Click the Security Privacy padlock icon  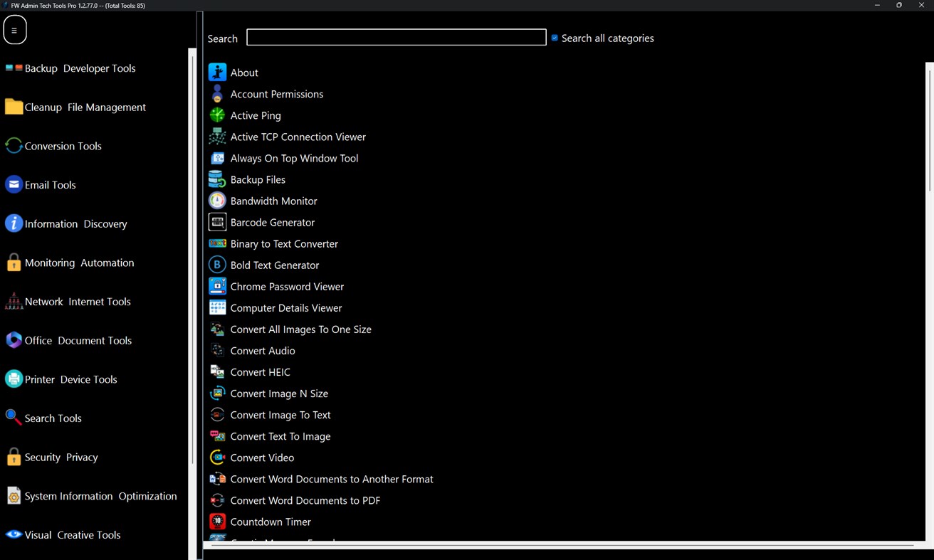14,457
